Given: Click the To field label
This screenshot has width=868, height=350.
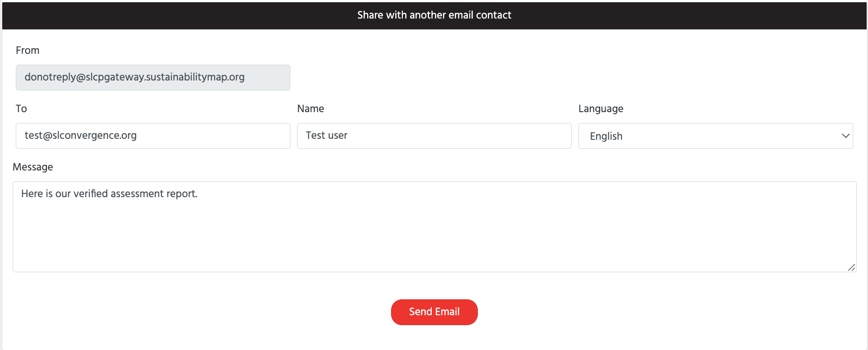Looking at the screenshot, I should 21,109.
